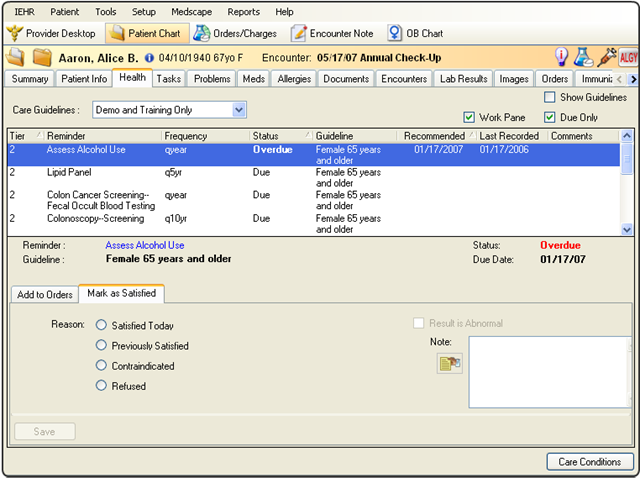Click the chart tabs right scroll arrow

tap(633, 79)
